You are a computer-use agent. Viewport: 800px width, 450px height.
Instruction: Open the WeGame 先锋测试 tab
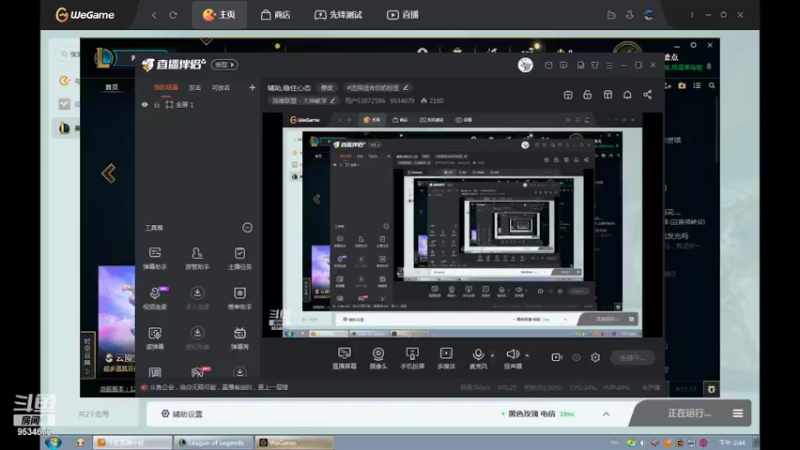pyautogui.click(x=338, y=15)
